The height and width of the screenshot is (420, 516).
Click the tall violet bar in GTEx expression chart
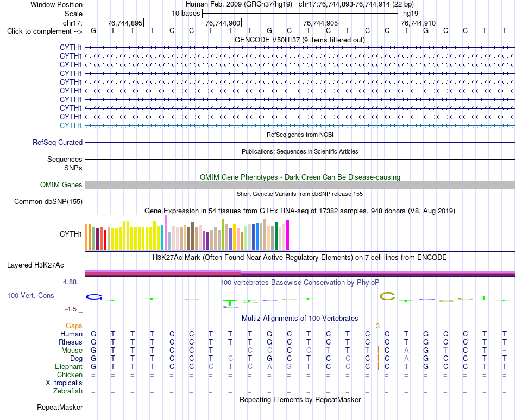click(166, 233)
